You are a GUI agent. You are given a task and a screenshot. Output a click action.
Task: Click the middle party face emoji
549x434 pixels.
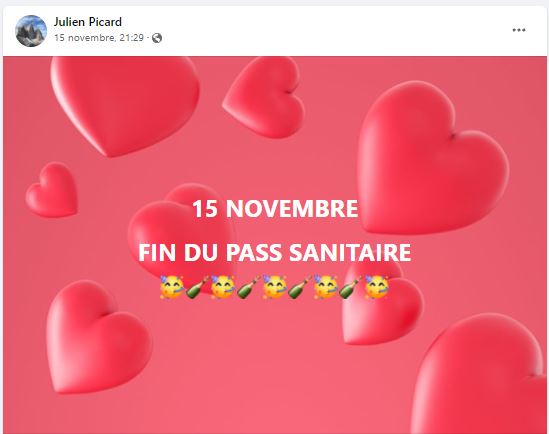click(274, 287)
